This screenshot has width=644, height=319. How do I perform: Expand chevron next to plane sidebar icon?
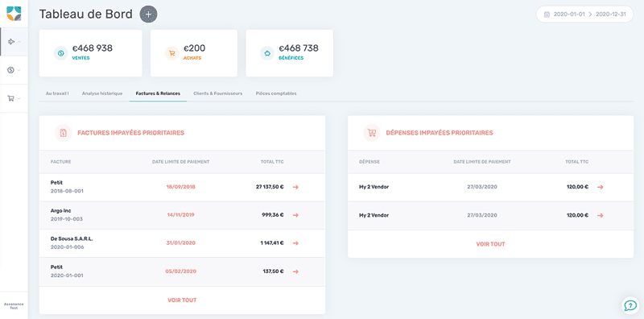pyautogui.click(x=19, y=42)
